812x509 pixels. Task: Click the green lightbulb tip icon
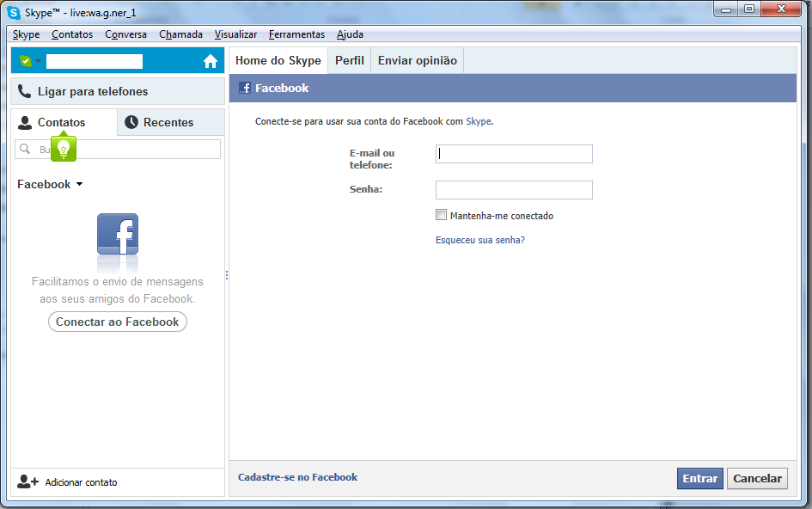click(x=64, y=150)
